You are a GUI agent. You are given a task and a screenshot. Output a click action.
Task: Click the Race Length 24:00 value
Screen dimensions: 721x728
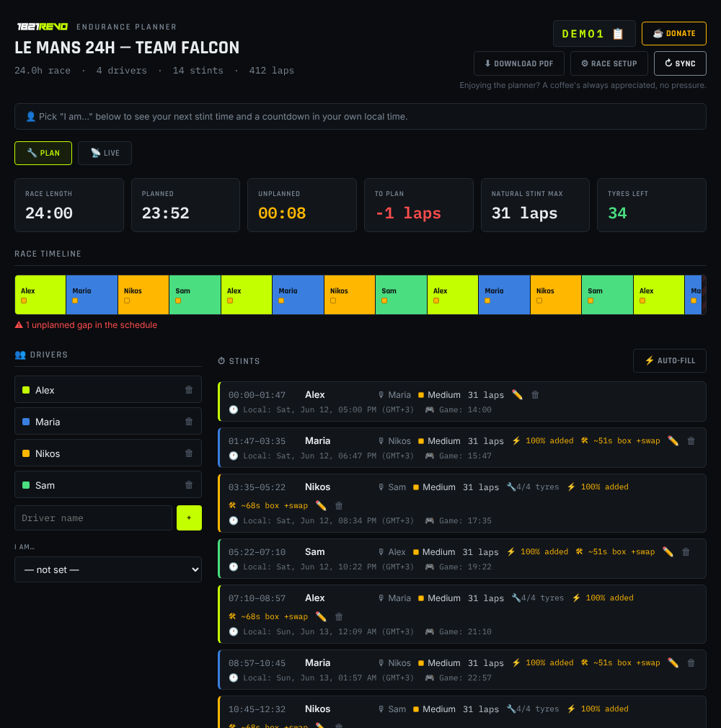pos(49,213)
